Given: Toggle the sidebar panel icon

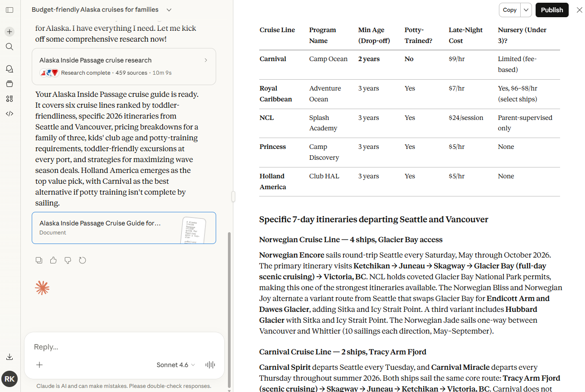Looking at the screenshot, I should click(x=10, y=10).
